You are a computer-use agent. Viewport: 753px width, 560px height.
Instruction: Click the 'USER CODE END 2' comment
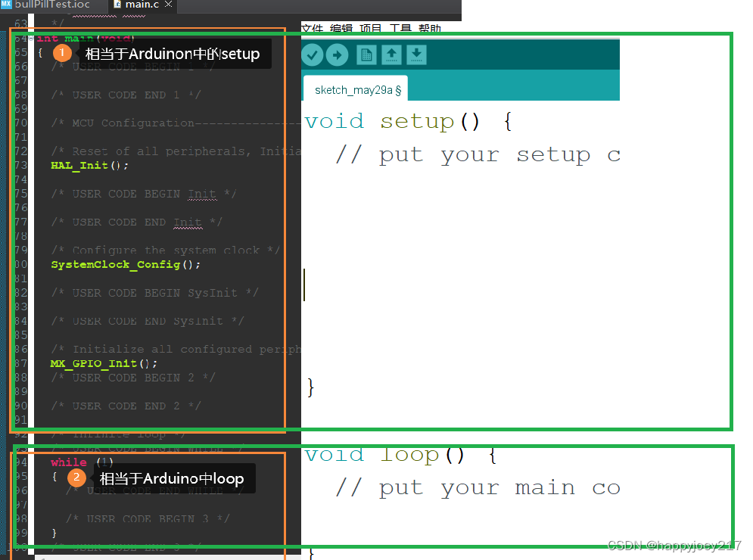point(126,406)
